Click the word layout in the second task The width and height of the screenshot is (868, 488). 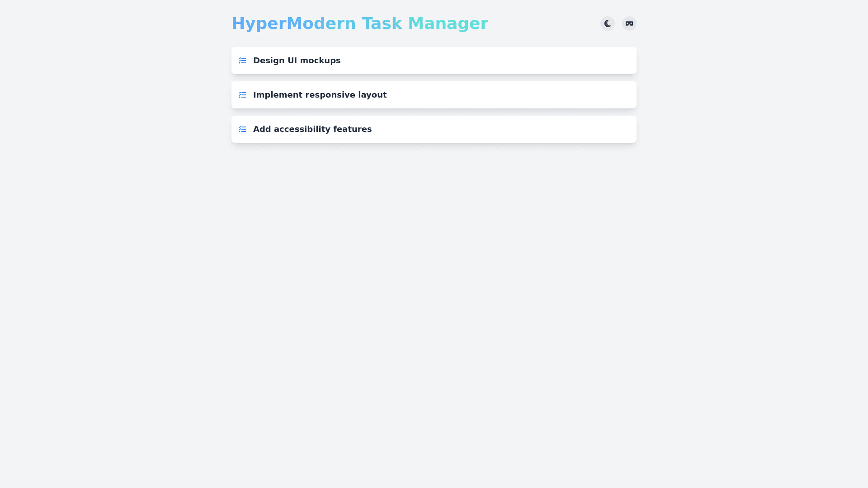tap(372, 95)
